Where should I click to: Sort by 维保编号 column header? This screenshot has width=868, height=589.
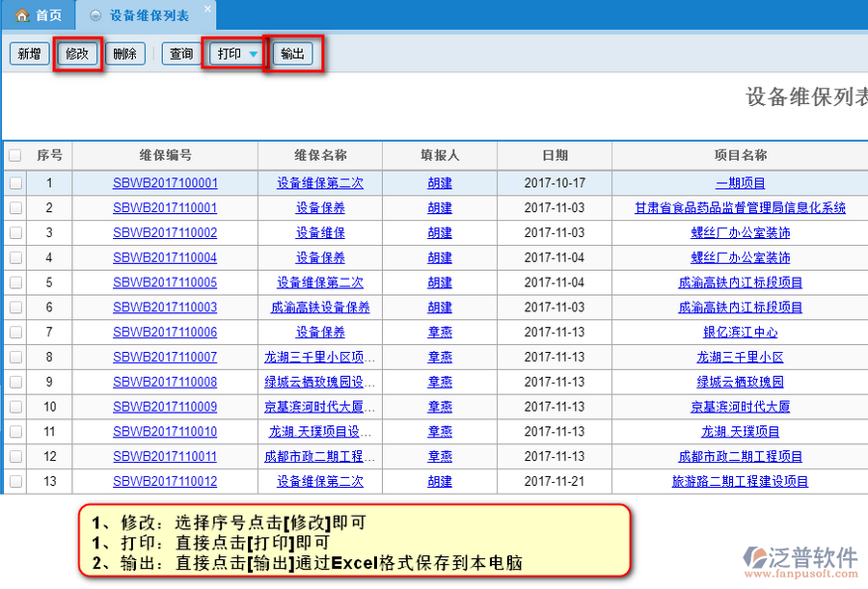(x=165, y=155)
